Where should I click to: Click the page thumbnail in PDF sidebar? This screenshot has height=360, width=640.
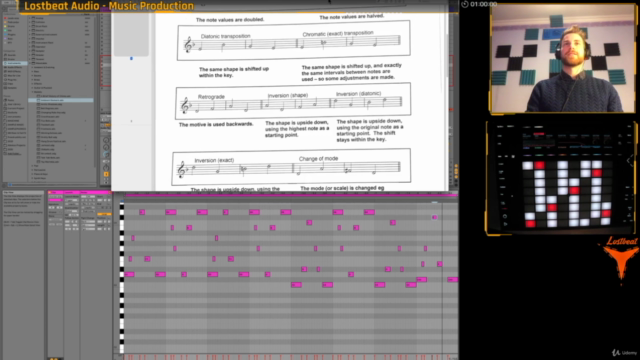point(131,33)
